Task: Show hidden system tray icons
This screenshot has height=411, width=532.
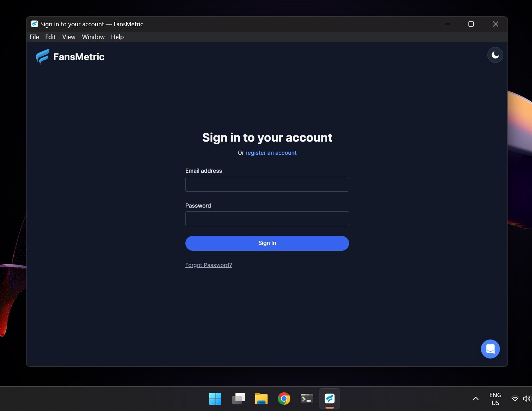Action: point(475,399)
